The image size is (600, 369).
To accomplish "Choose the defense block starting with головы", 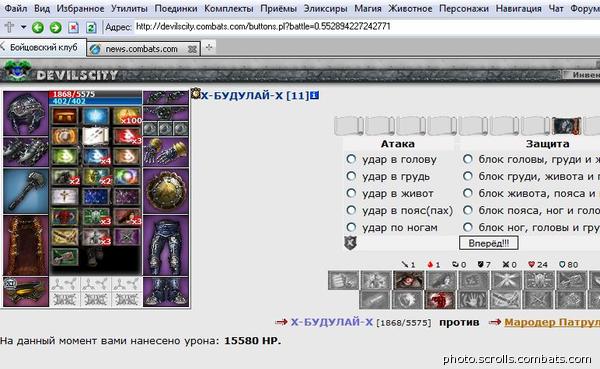I will point(468,159).
